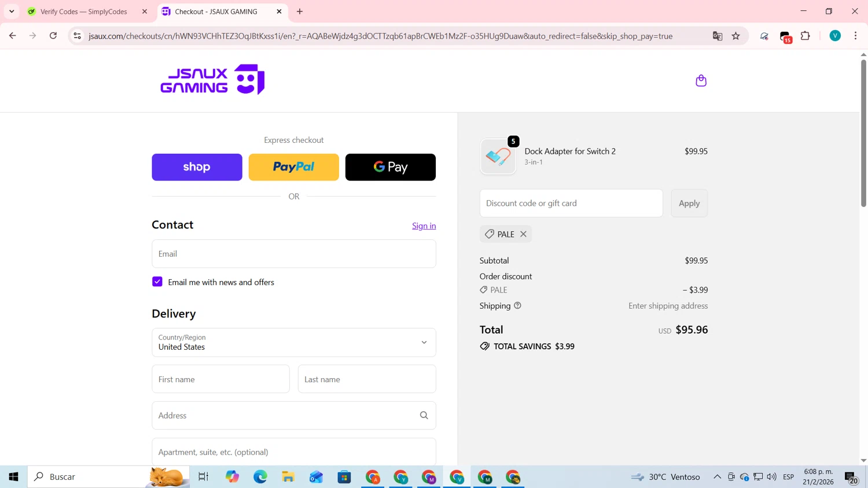Open File Explorer from taskbar
The image size is (868, 488).
[288, 477]
